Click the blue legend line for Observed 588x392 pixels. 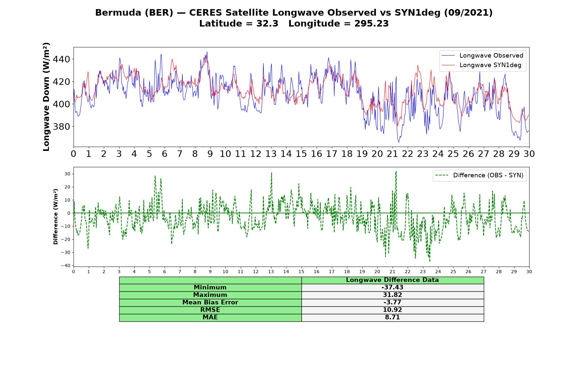click(x=448, y=56)
